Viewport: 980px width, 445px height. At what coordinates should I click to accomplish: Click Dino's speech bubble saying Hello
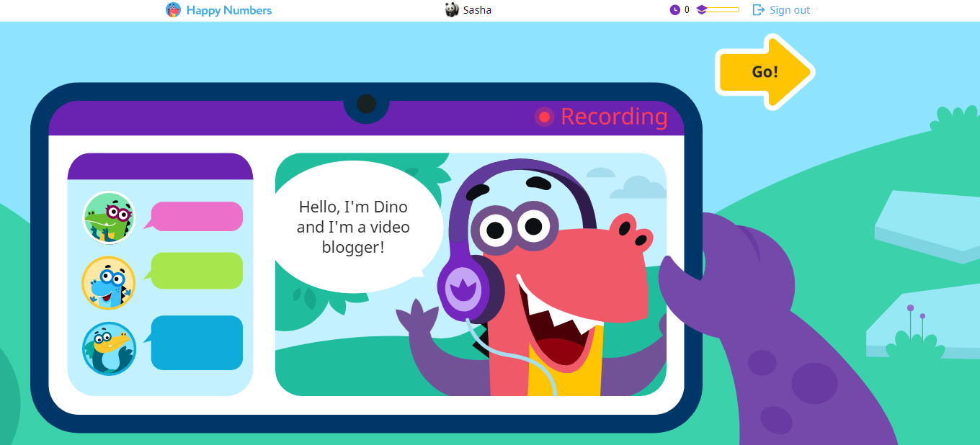pyautogui.click(x=353, y=227)
